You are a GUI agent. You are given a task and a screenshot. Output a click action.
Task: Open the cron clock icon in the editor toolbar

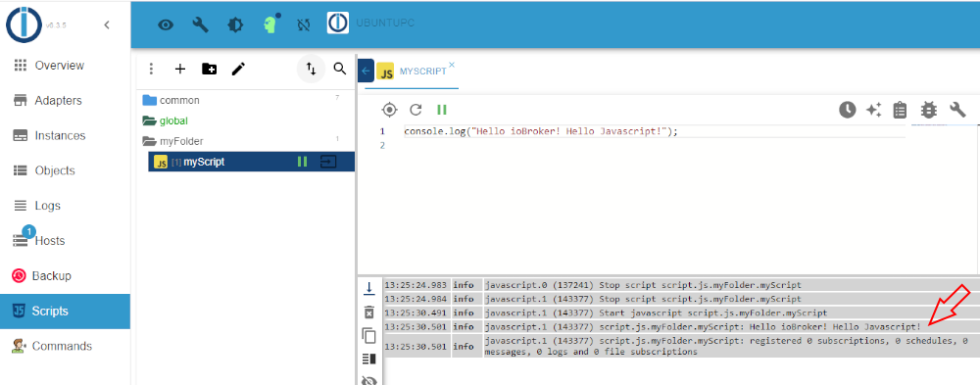coord(847,110)
